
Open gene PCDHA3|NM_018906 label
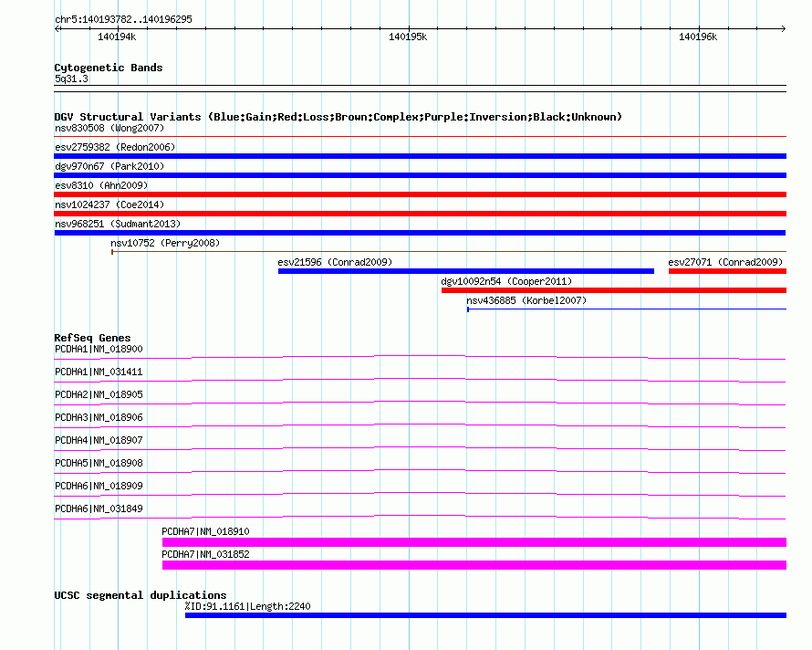coord(99,417)
